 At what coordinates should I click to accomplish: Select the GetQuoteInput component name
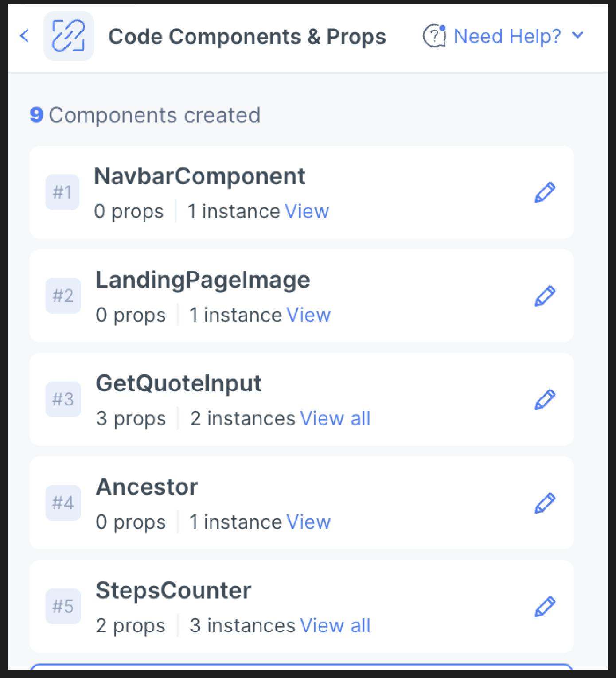[179, 383]
